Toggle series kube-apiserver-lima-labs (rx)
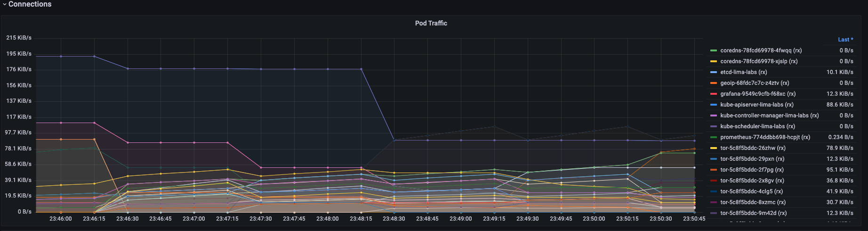 [x=757, y=105]
